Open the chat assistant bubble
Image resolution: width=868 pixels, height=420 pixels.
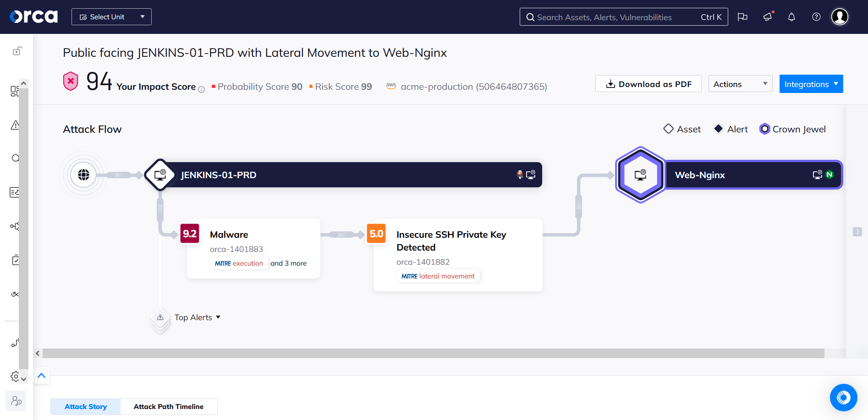843,398
